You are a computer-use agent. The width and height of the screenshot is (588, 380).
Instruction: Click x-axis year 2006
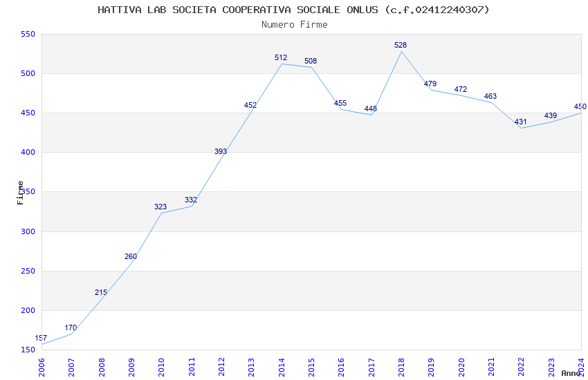(42, 367)
